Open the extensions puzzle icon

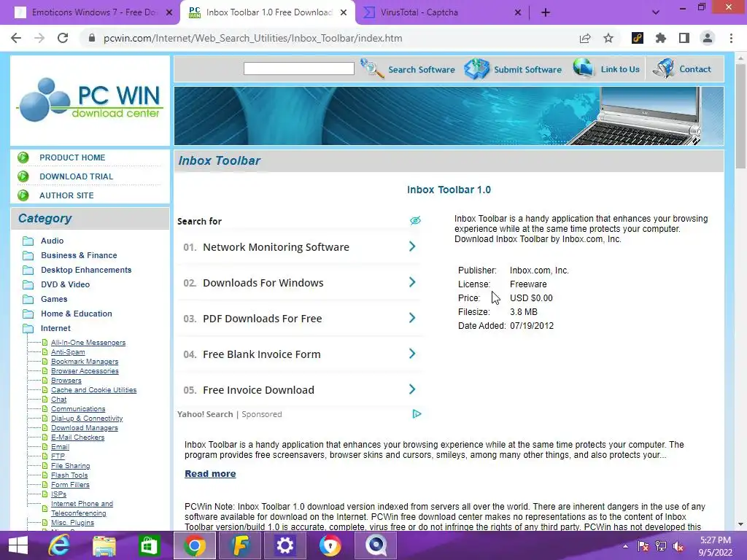click(661, 38)
